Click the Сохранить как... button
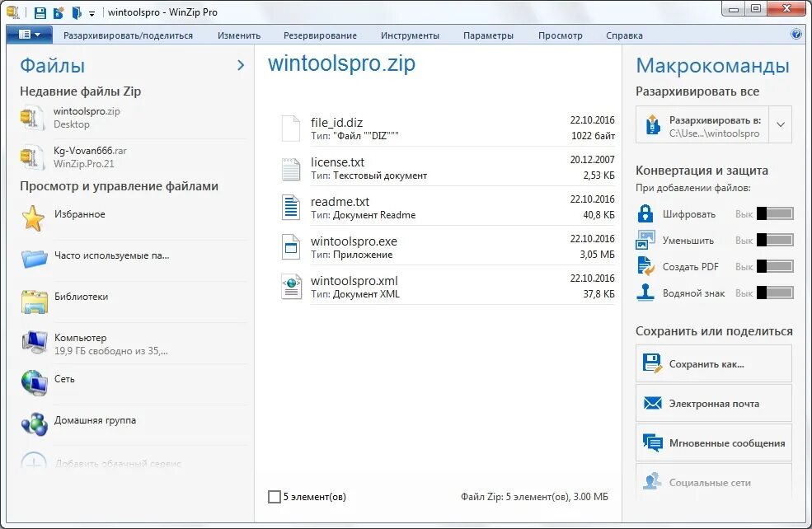Screen dimensions: 812x529 tap(714, 363)
